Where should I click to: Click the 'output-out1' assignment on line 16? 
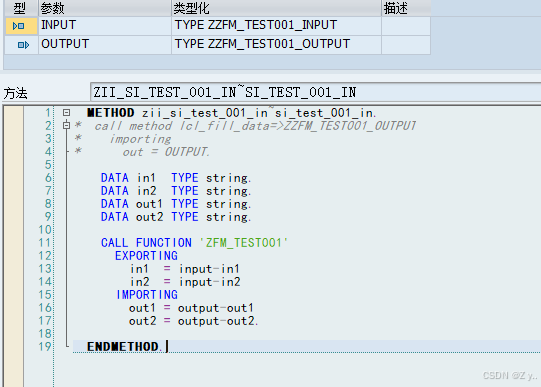pos(216,308)
